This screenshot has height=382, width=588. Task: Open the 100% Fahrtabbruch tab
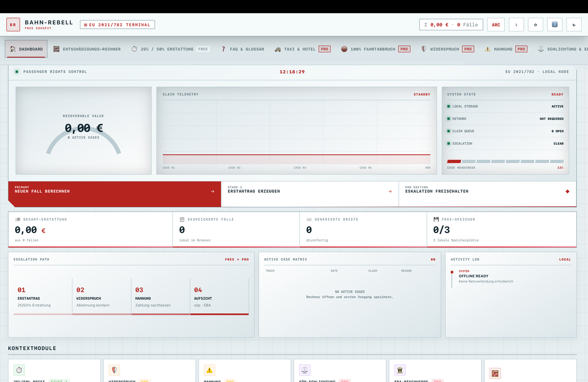(375, 49)
